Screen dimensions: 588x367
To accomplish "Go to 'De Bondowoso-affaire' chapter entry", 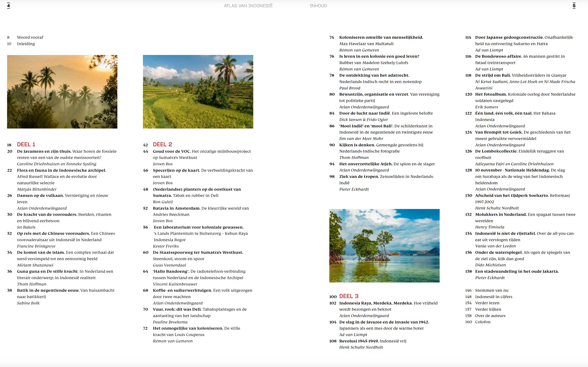I will 498,57.
